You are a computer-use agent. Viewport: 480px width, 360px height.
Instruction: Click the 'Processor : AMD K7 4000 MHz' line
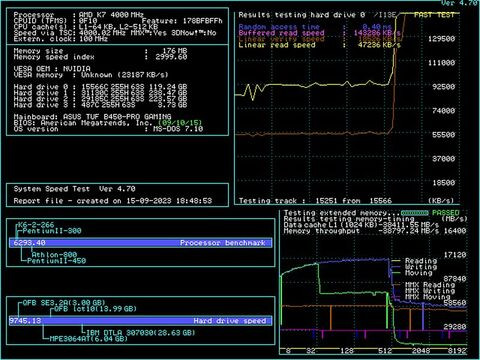[x=78, y=15]
